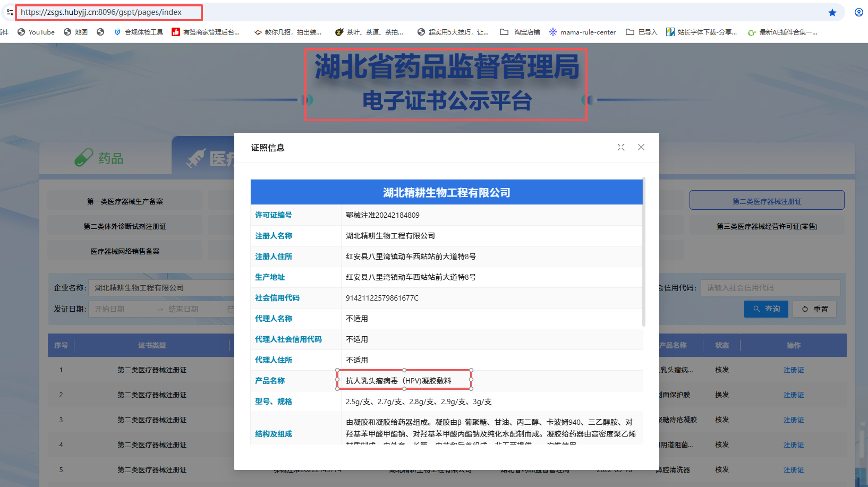Select 医疗器械网络销售备案 category
This screenshot has height=487, width=868.
(x=125, y=251)
